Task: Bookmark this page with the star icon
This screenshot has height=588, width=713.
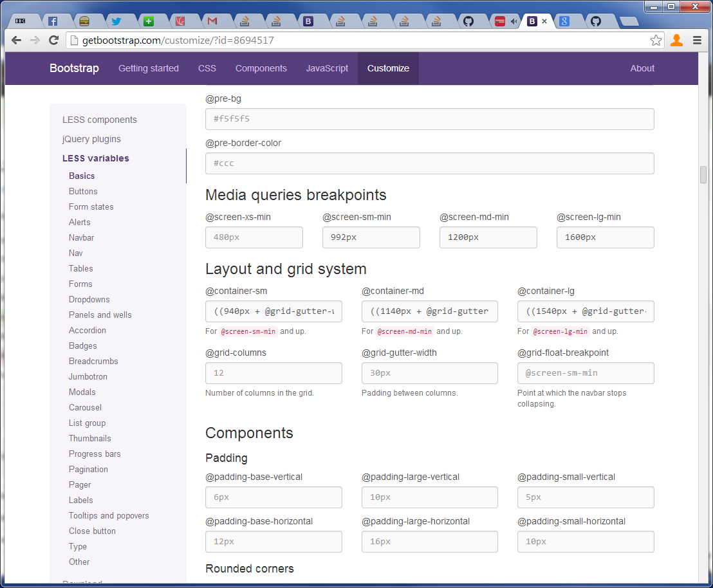Action: click(656, 41)
